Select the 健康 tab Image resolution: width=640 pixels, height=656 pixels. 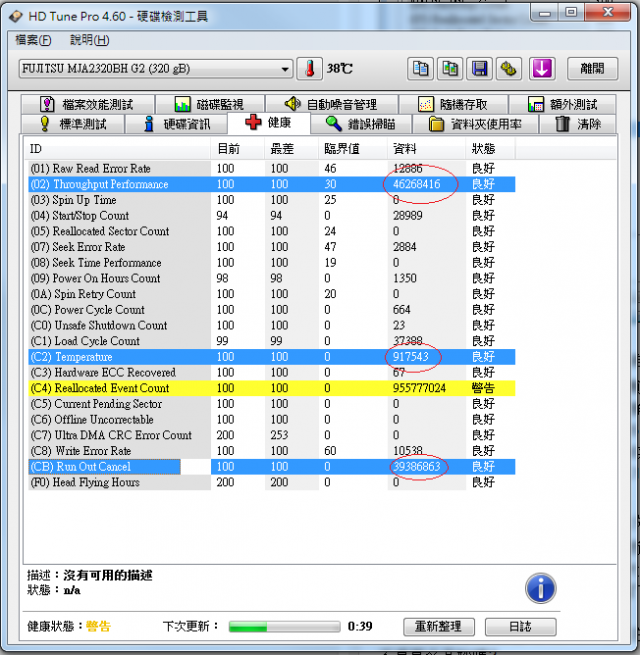(x=269, y=123)
